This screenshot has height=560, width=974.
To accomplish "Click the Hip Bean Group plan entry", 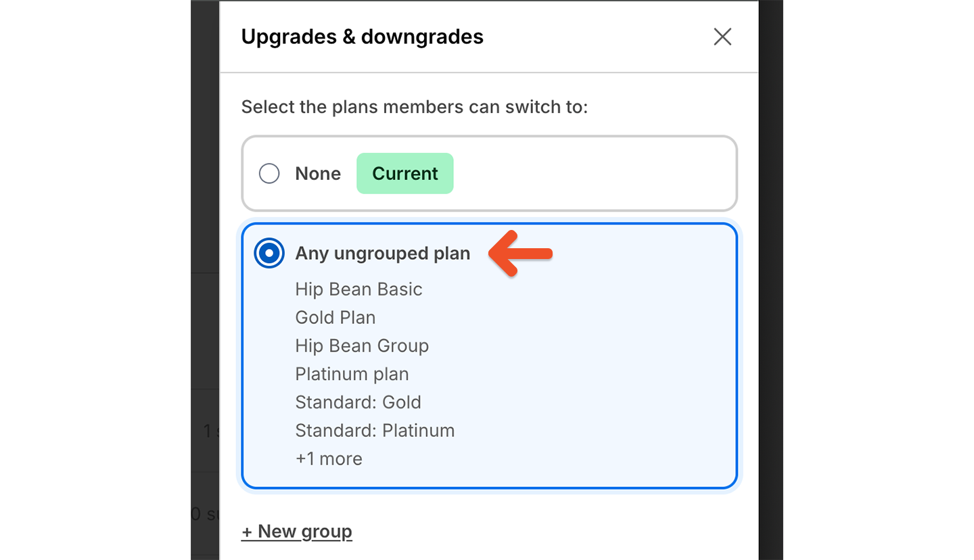I will tap(362, 346).
